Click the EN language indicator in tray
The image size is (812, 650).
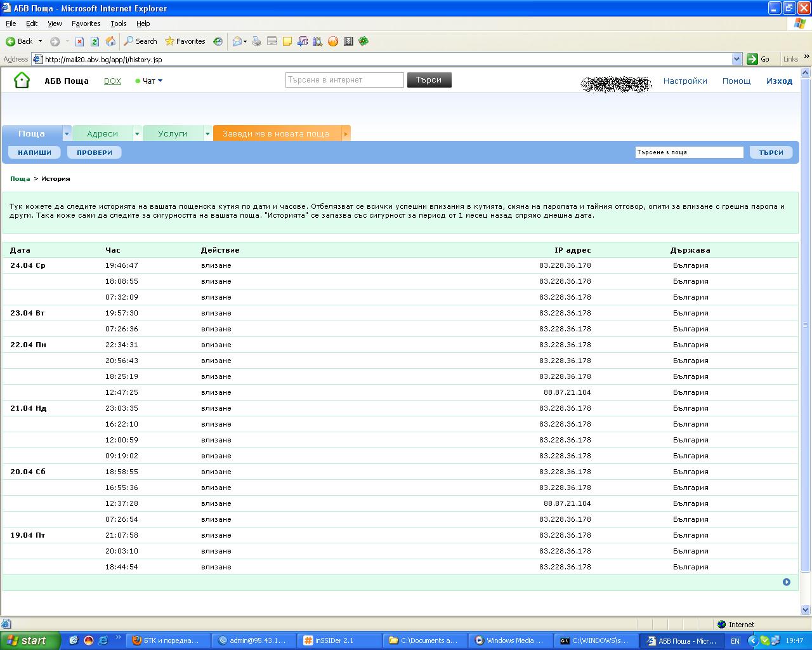tap(735, 641)
